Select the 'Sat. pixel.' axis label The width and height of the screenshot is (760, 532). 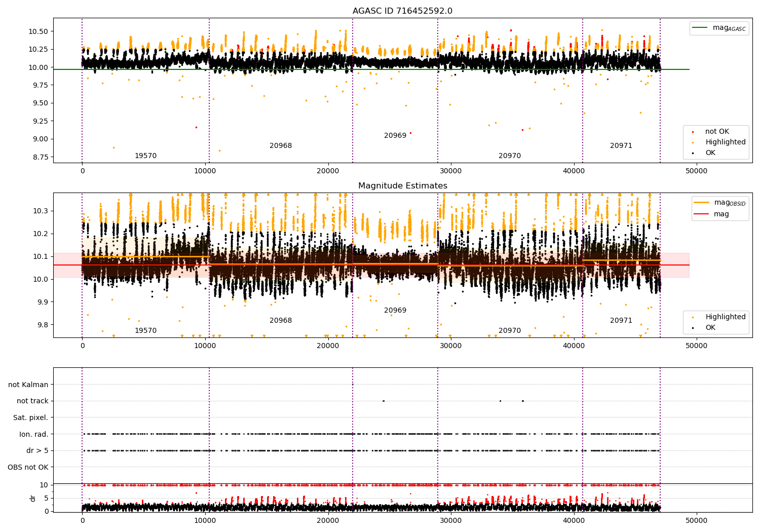point(31,418)
